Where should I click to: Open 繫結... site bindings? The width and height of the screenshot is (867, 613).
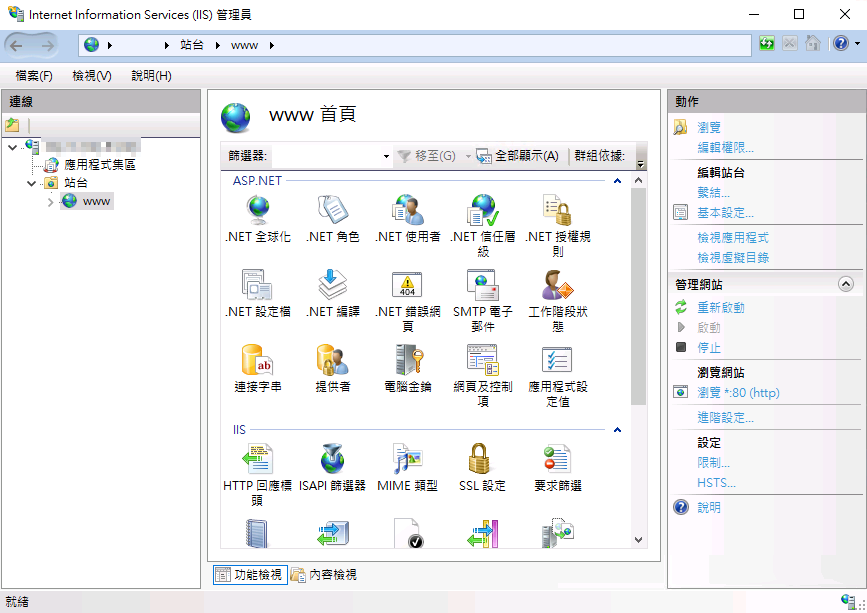pyautogui.click(x=713, y=192)
